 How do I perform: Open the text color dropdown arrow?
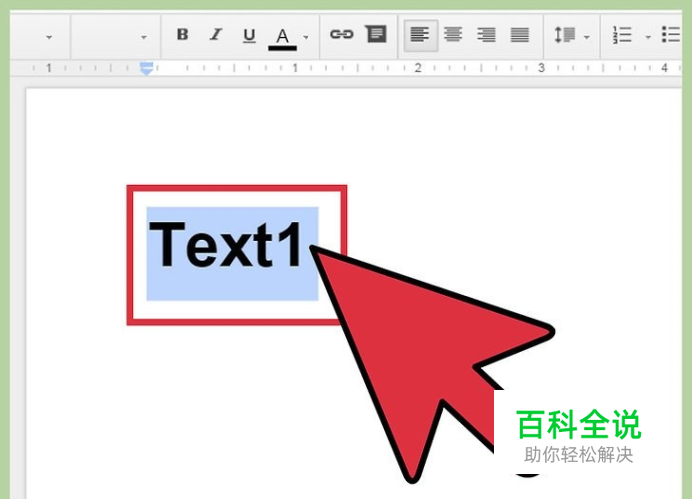click(x=306, y=38)
